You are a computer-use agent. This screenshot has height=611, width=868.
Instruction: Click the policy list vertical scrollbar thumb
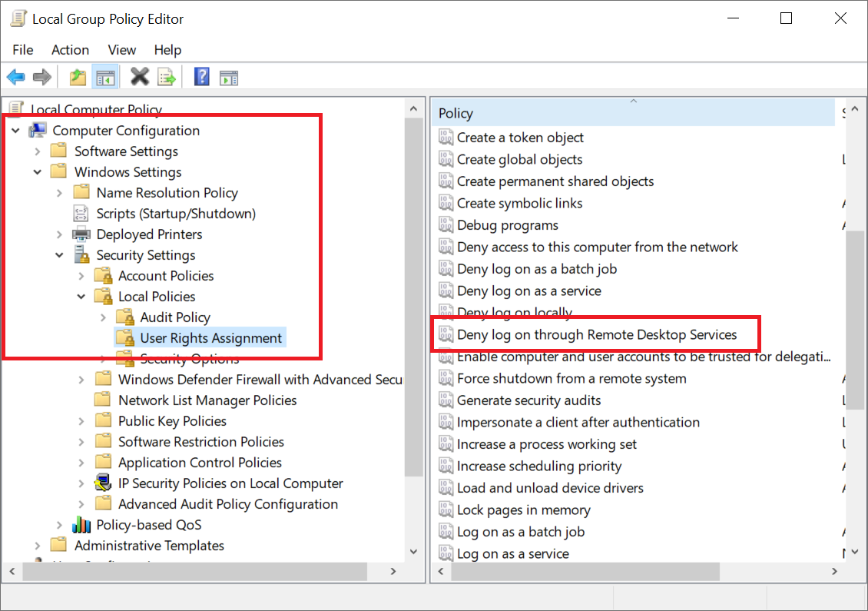tap(855, 320)
